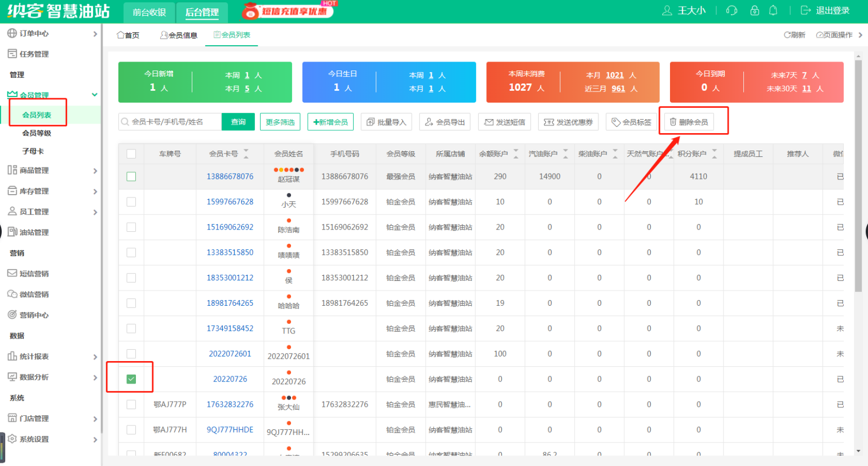Open the 首页 page tab
The width and height of the screenshot is (868, 466).
128,35
